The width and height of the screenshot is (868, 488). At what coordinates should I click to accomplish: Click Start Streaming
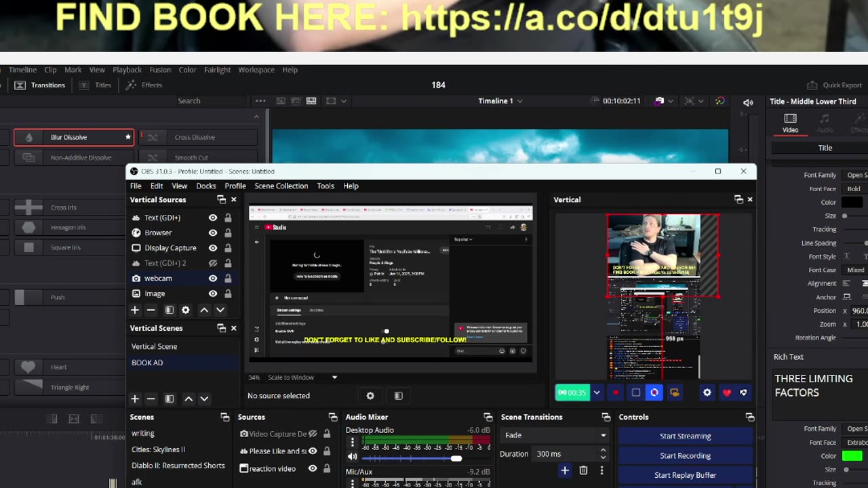point(685,436)
